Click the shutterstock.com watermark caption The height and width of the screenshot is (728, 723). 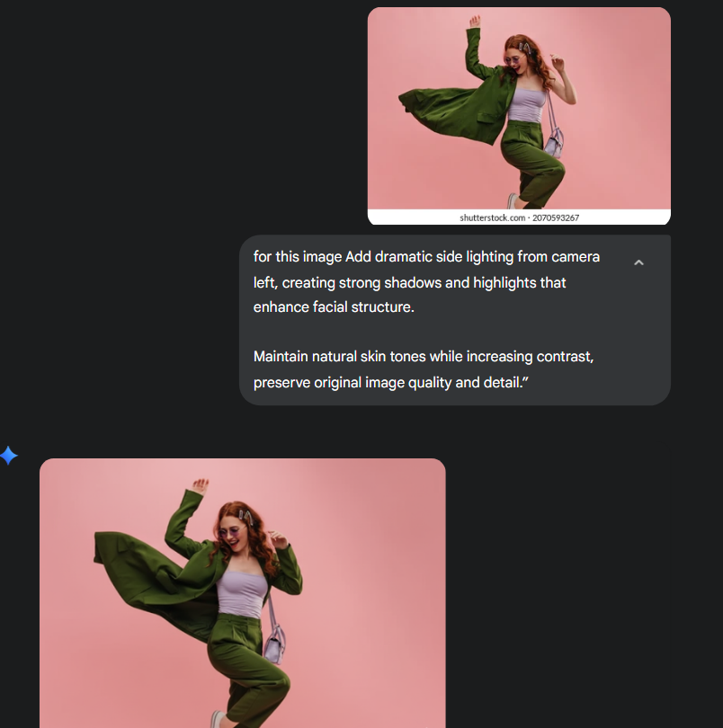click(519, 218)
